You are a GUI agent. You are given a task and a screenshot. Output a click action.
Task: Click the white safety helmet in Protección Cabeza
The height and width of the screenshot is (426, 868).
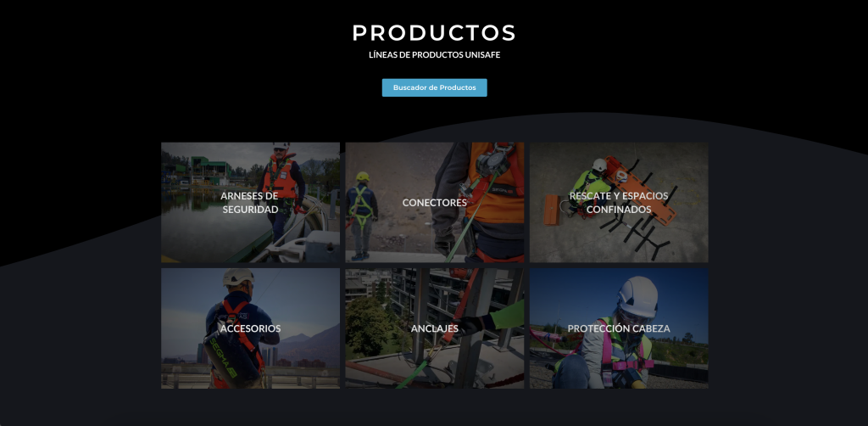(x=637, y=296)
